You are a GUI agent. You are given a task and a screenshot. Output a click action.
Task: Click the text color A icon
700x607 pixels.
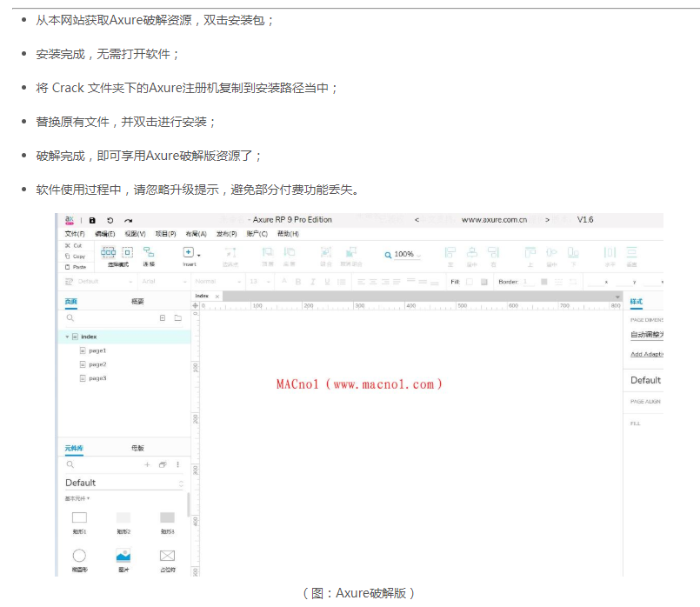(x=284, y=281)
